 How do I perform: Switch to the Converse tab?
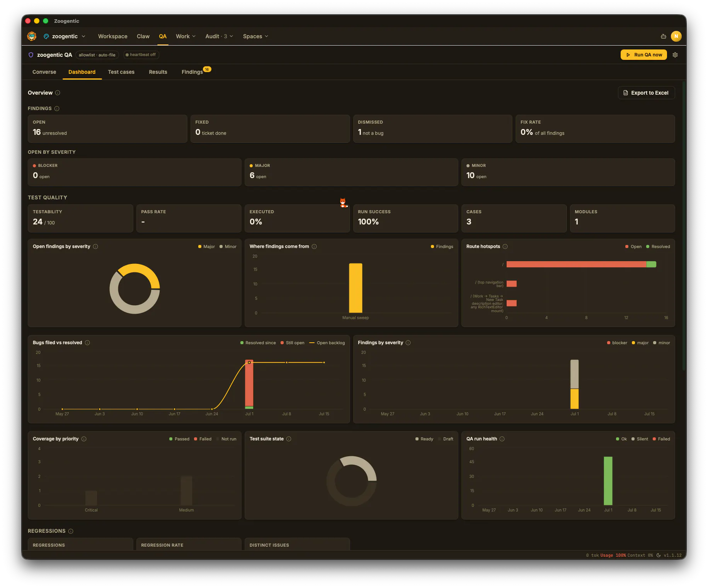point(44,72)
